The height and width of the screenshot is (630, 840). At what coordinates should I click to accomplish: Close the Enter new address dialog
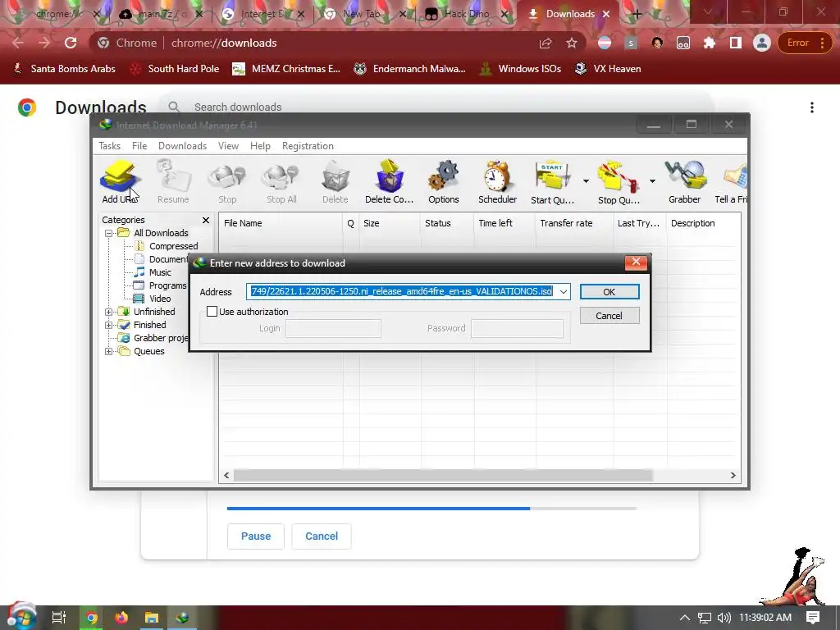click(x=636, y=262)
